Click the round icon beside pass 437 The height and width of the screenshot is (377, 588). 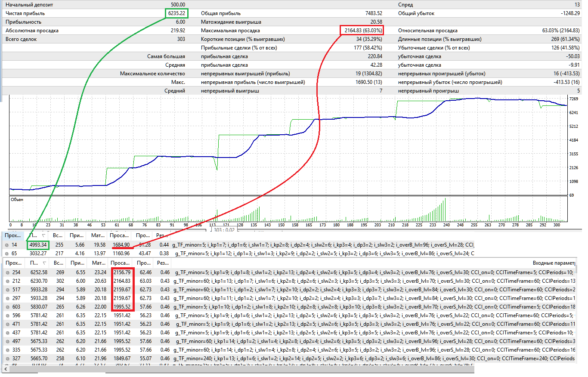pyautogui.click(x=6, y=332)
